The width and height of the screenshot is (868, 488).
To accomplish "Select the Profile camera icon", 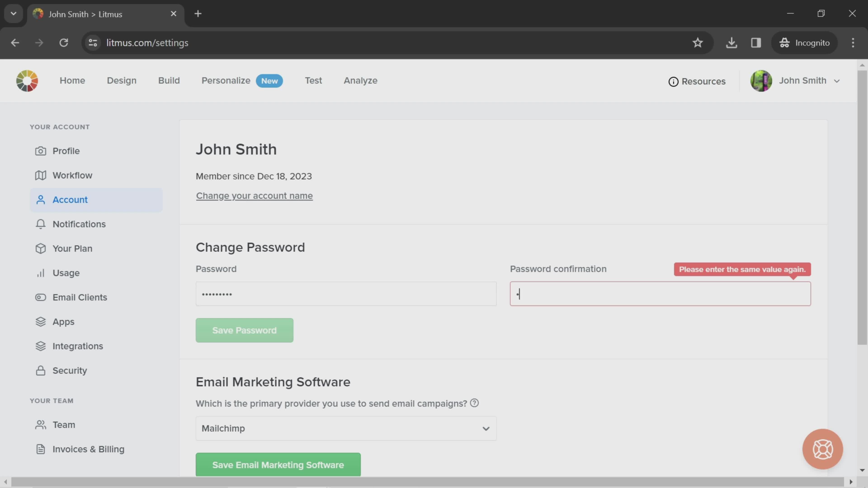I will coord(40,150).
